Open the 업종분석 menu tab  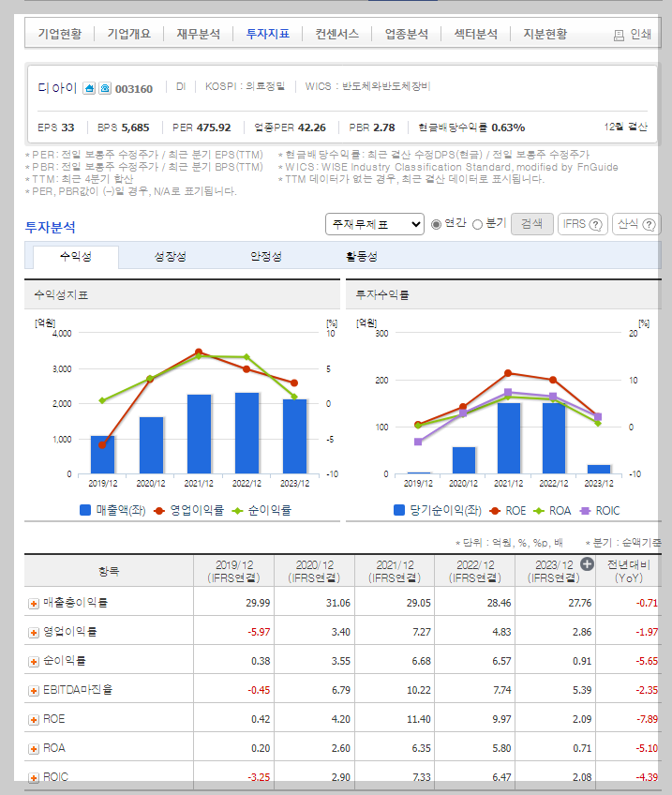[407, 34]
